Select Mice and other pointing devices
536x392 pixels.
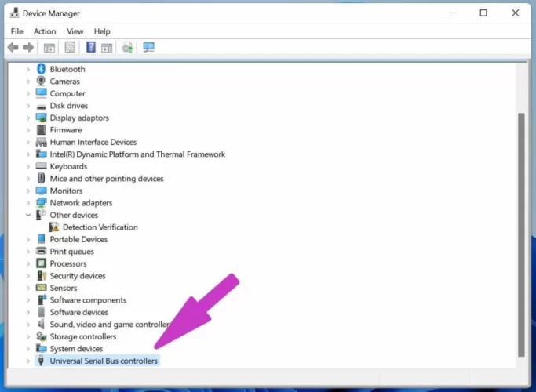[107, 179]
